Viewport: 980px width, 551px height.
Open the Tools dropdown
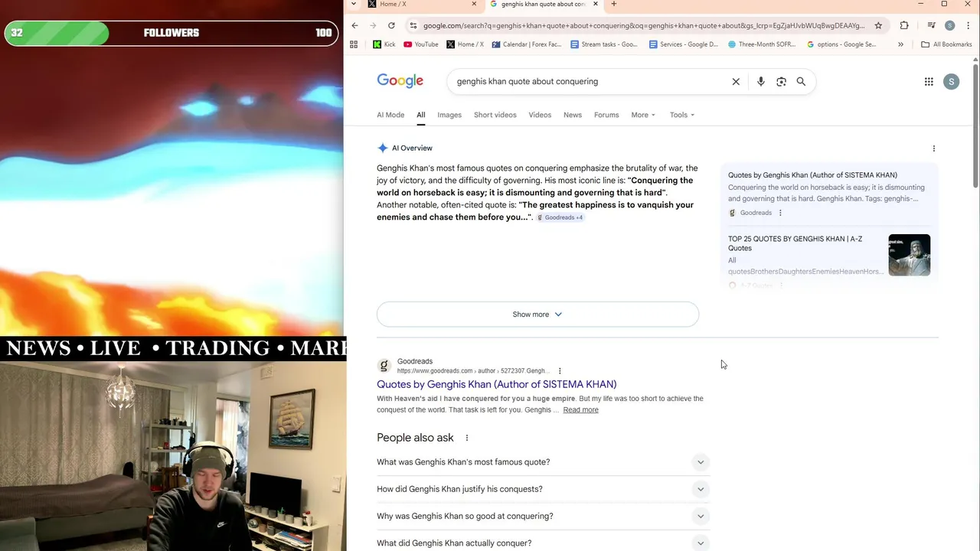tap(682, 115)
